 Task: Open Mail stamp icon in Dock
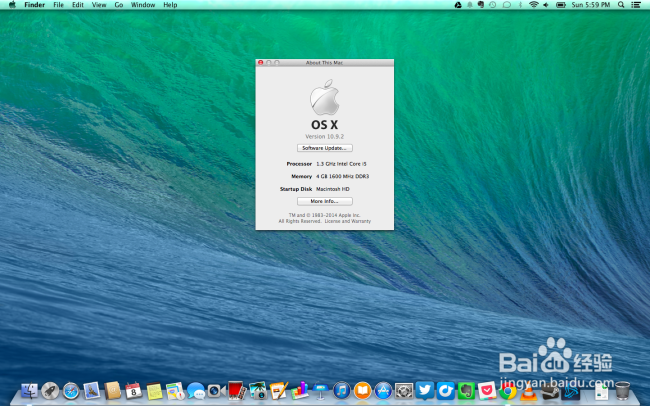[x=92, y=391]
